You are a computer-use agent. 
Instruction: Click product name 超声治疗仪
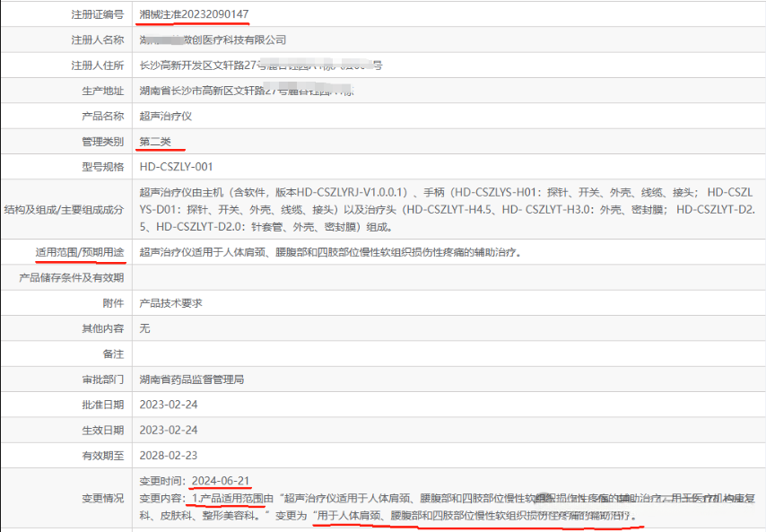click(x=166, y=116)
